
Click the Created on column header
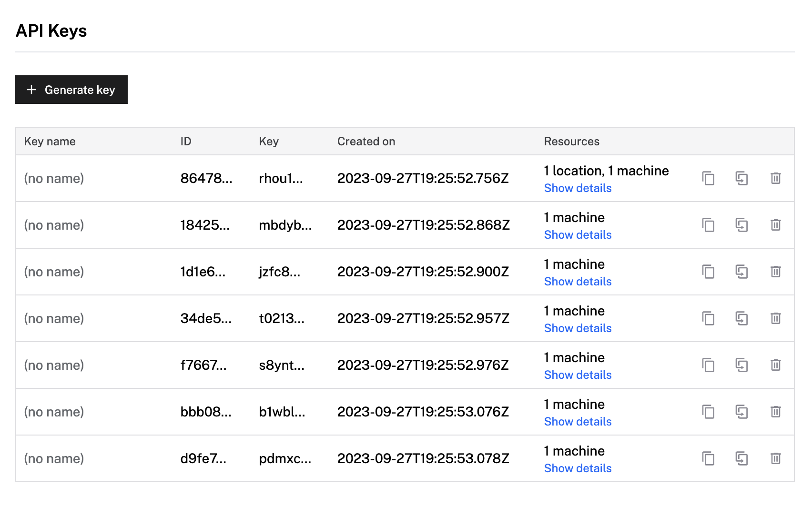click(x=366, y=142)
